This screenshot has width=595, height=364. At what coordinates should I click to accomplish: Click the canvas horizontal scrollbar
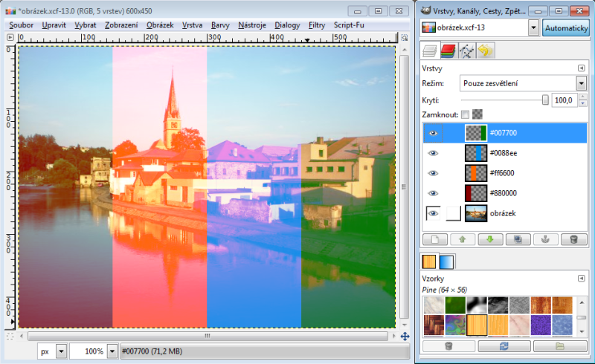point(208,336)
